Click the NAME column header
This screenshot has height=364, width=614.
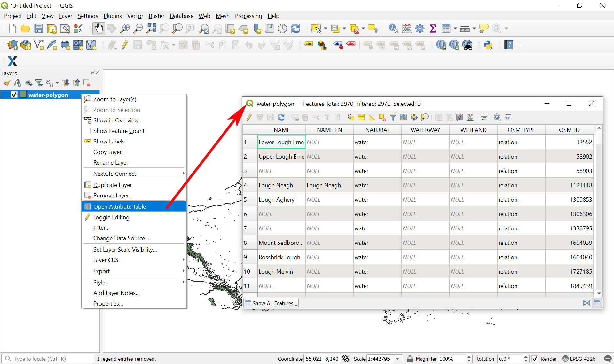click(281, 130)
